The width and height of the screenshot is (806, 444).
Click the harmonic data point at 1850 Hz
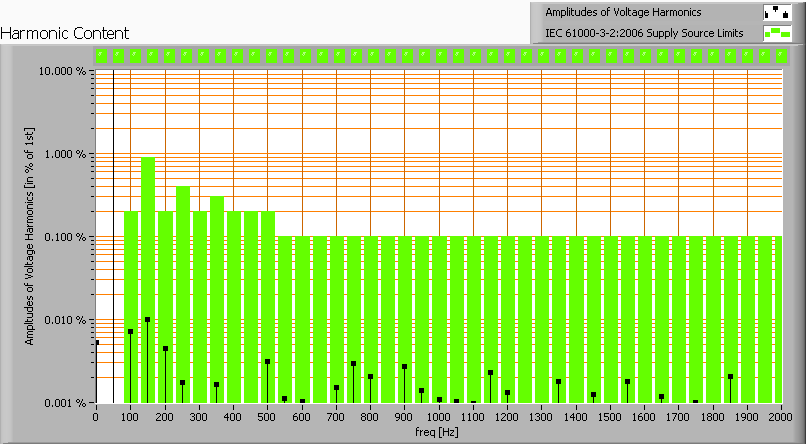point(731,377)
